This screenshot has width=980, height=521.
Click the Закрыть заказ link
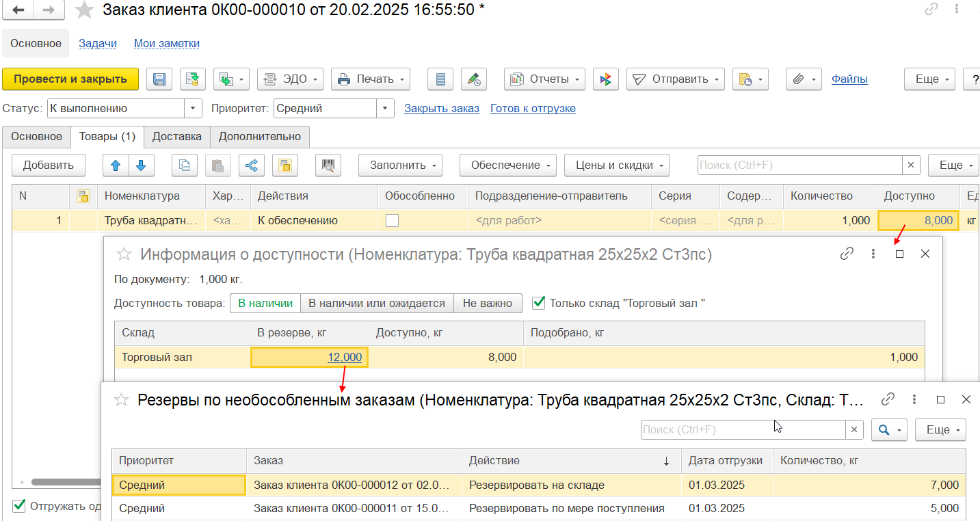[x=441, y=109]
